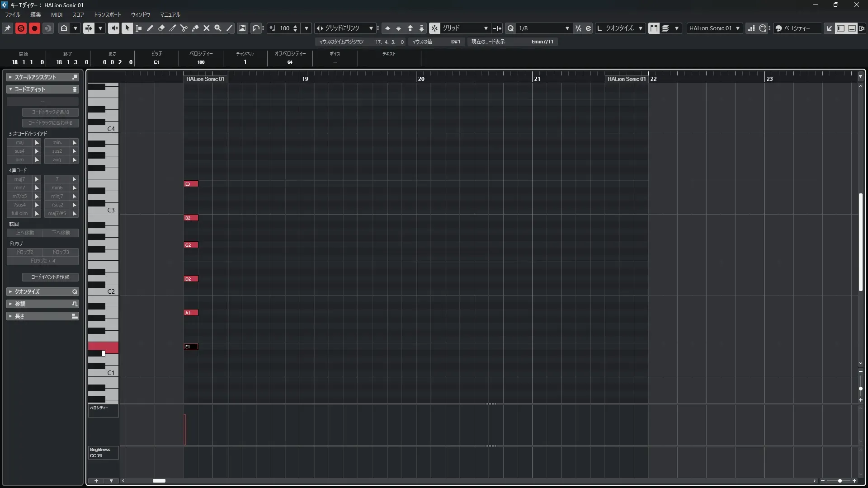This screenshot has width=868, height=488.
Task: Select the Glue tool
Action: 195,28
